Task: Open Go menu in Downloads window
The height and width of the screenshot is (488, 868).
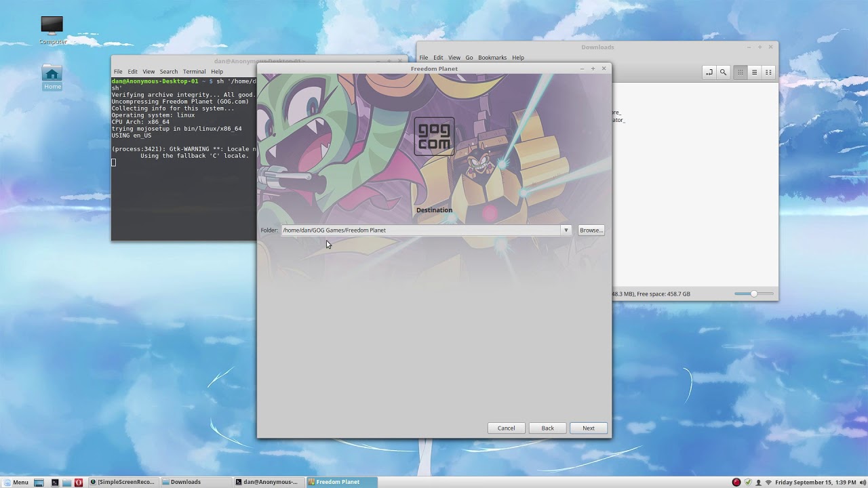Action: click(469, 58)
